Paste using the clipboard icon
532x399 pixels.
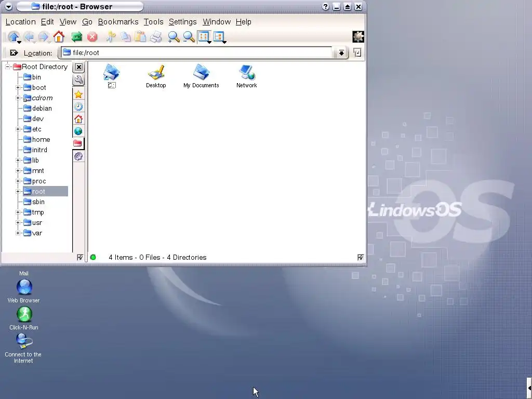[x=140, y=37]
